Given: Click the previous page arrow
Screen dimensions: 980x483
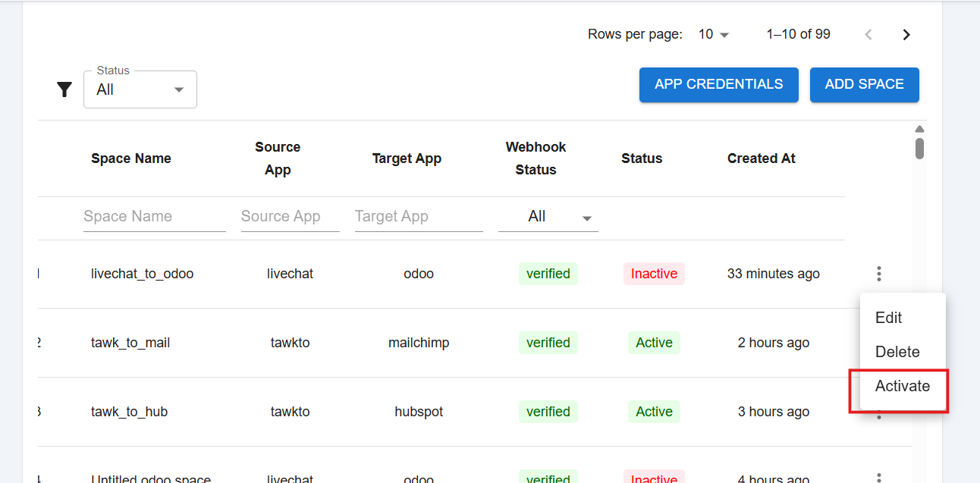Looking at the screenshot, I should [x=868, y=34].
